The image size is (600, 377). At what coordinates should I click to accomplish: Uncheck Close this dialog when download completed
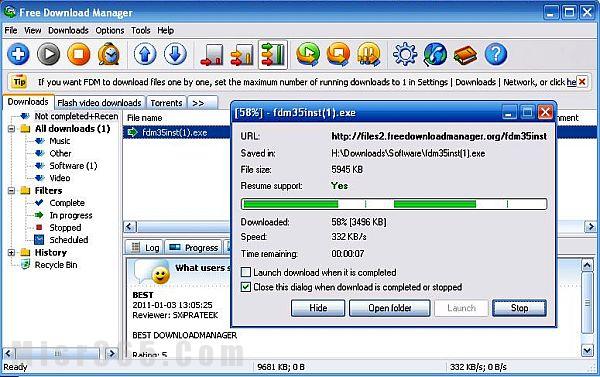[246, 287]
